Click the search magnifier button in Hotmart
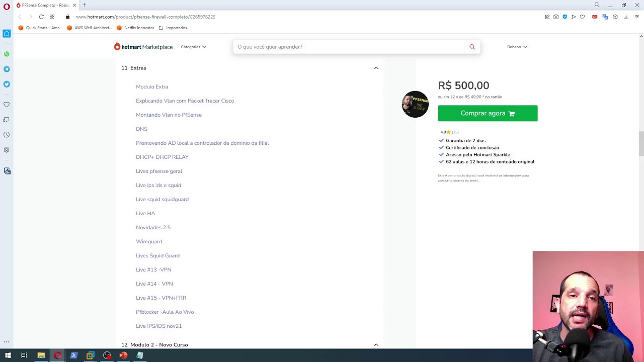Image resolution: width=644 pixels, height=362 pixels. pyautogui.click(x=472, y=47)
